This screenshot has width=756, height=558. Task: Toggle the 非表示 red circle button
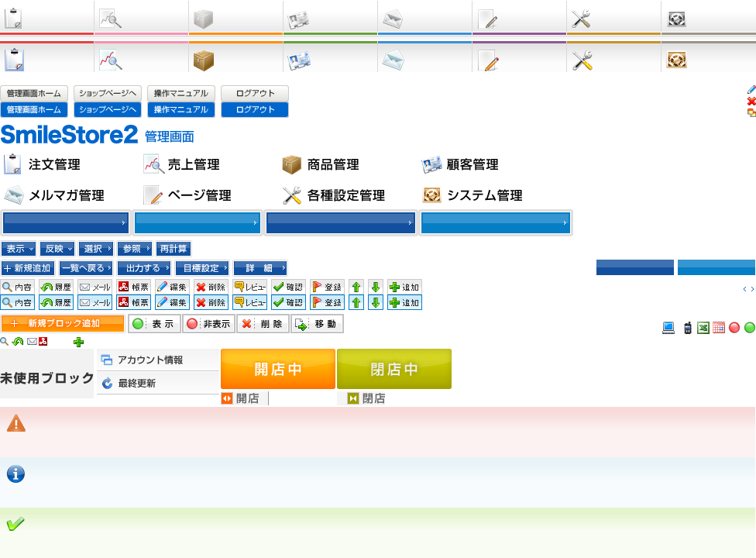209,324
